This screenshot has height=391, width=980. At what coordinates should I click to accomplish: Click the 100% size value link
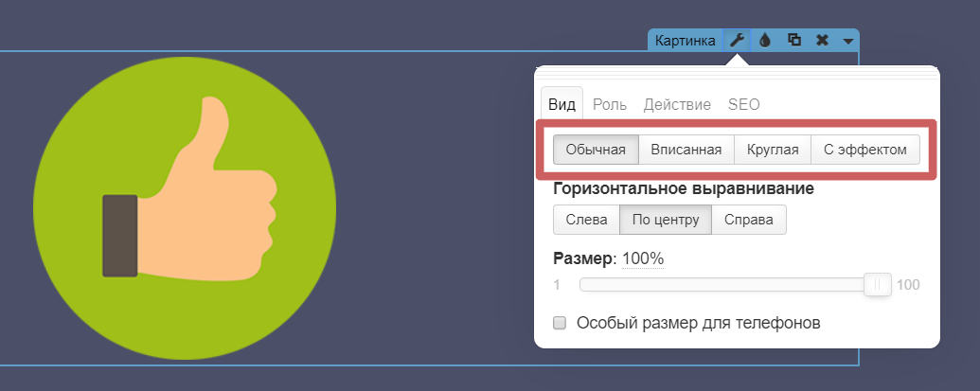(643, 258)
